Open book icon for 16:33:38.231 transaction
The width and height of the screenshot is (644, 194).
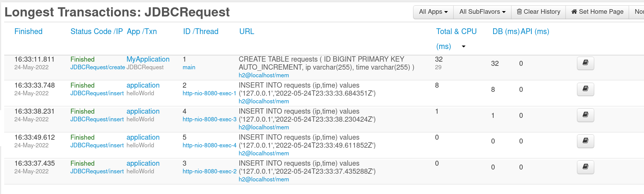(x=585, y=115)
